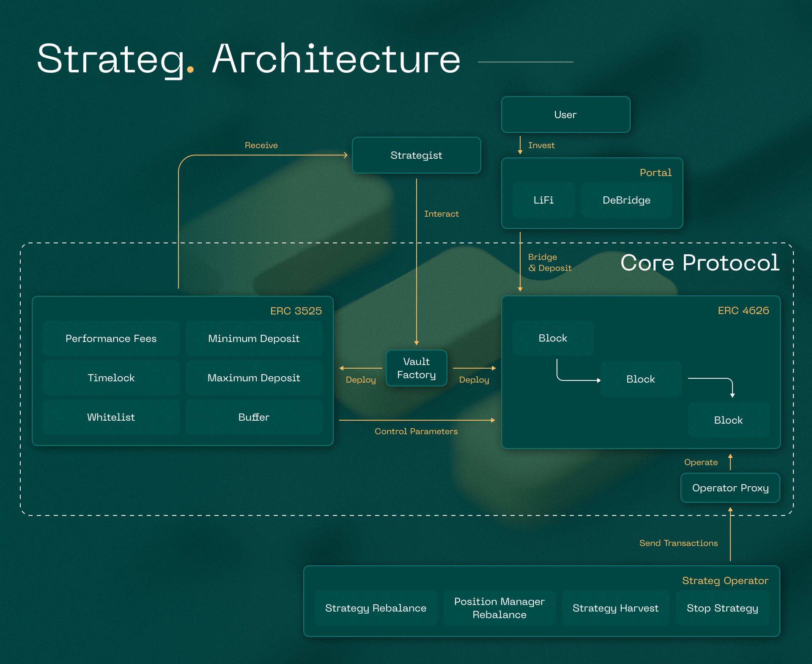The height and width of the screenshot is (664, 812).
Task: Click the 'Control Parameters' label
Action: 416,431
